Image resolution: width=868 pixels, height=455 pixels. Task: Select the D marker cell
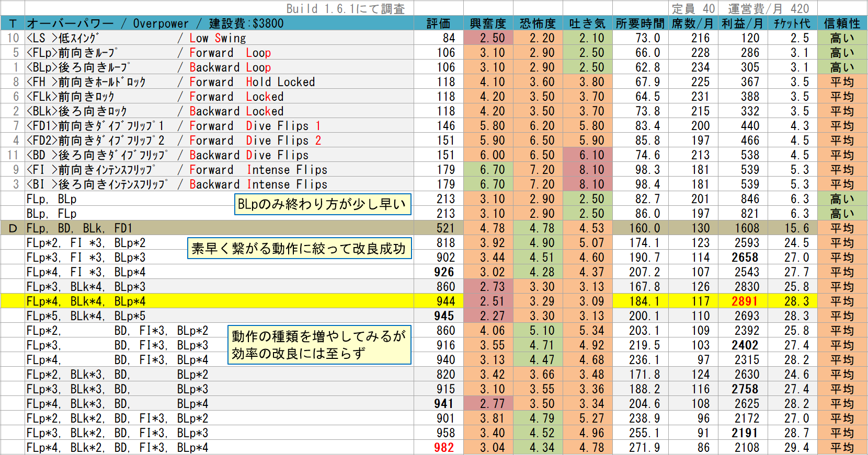tap(13, 228)
